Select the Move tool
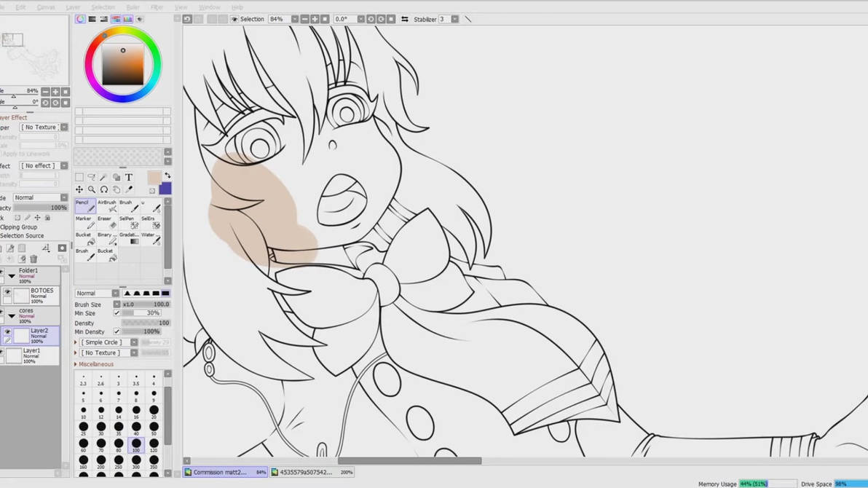This screenshot has height=488, width=868. [x=79, y=189]
